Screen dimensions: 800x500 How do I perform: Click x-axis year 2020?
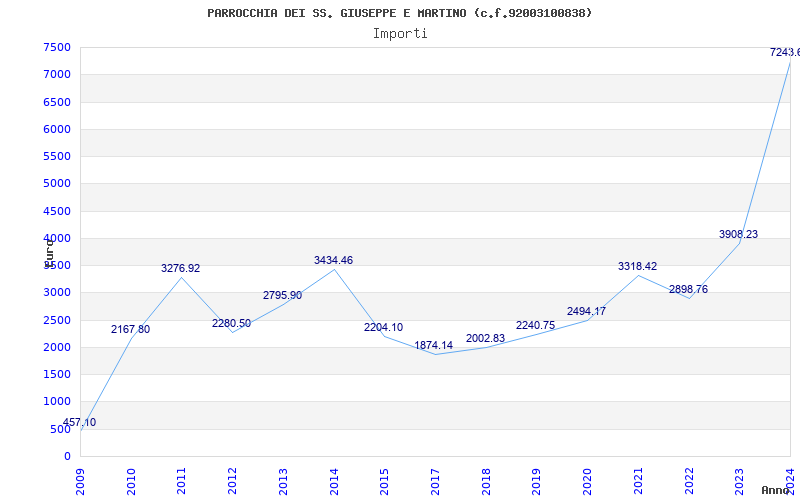coord(587,482)
